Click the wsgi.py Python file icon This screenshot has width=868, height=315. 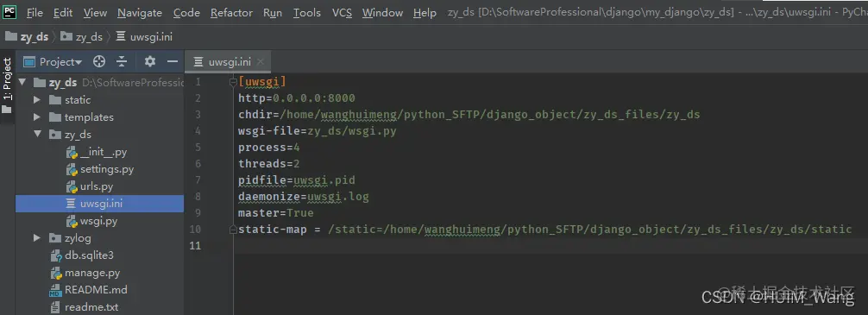pyautogui.click(x=72, y=222)
